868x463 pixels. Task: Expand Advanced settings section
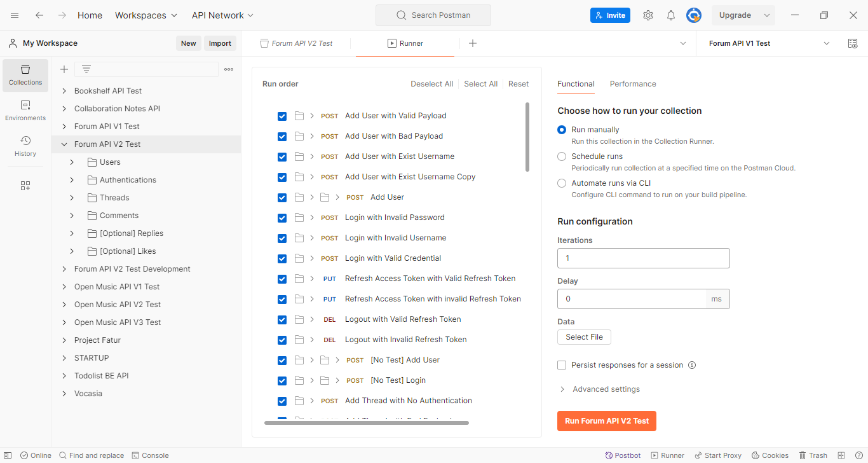coord(599,389)
